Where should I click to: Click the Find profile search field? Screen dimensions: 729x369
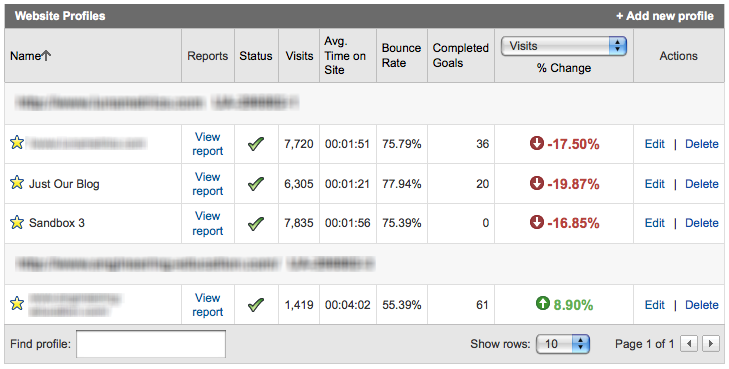[151, 344]
